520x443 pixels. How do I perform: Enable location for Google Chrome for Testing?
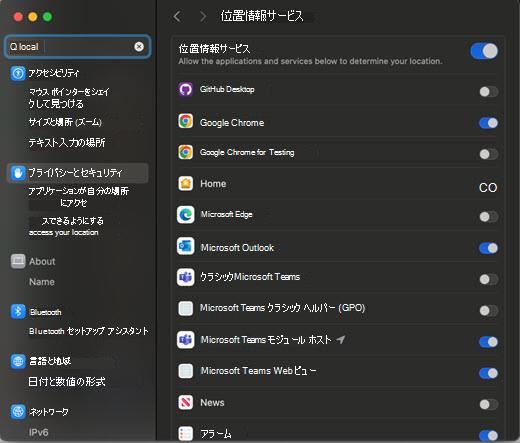pos(489,154)
